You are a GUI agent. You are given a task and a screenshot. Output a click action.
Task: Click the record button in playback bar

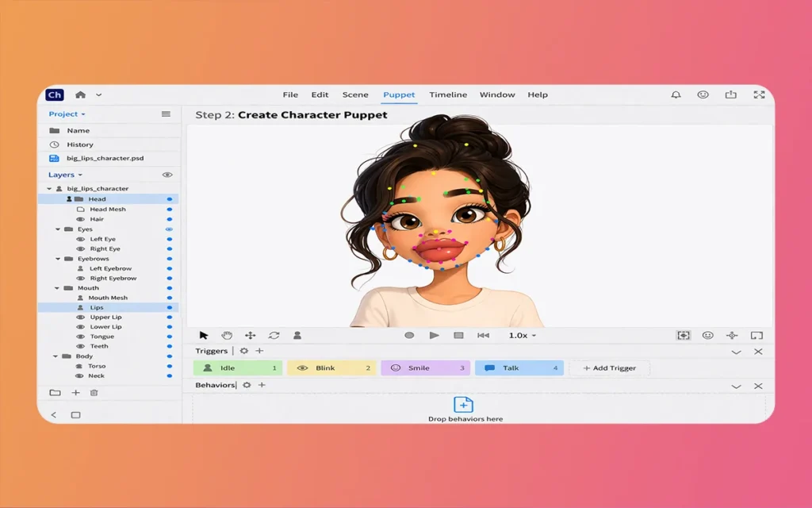[x=409, y=336]
